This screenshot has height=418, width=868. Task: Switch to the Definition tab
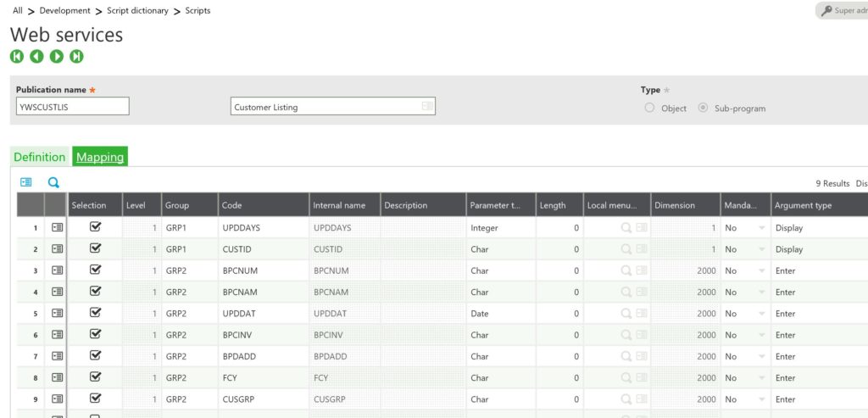point(39,157)
